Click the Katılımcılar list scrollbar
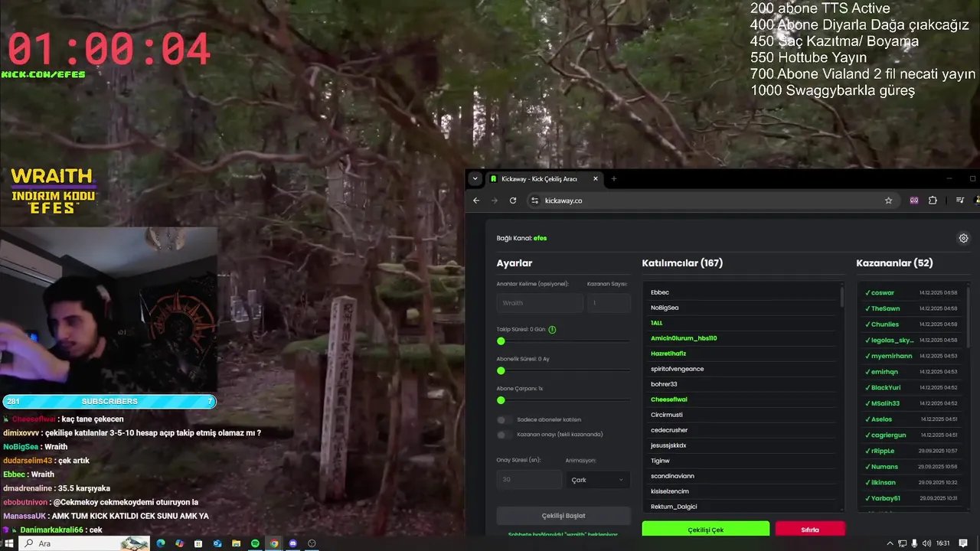 842,296
